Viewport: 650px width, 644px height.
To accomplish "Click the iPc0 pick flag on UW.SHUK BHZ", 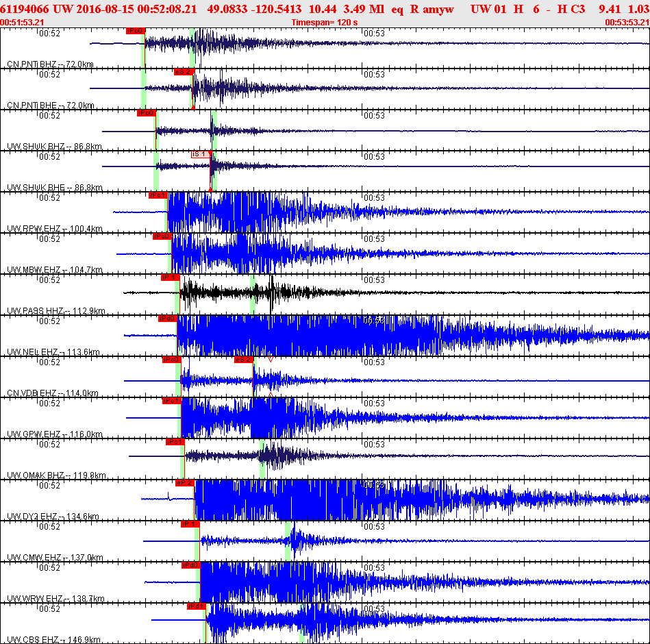I will click(146, 113).
